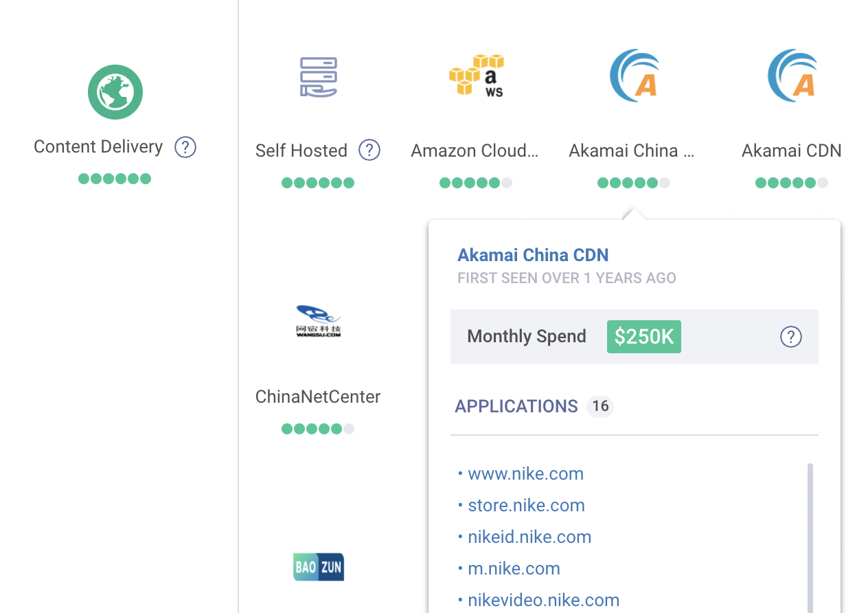Click the green Content Delivery globe icon
The width and height of the screenshot is (868, 613).
[x=115, y=92]
